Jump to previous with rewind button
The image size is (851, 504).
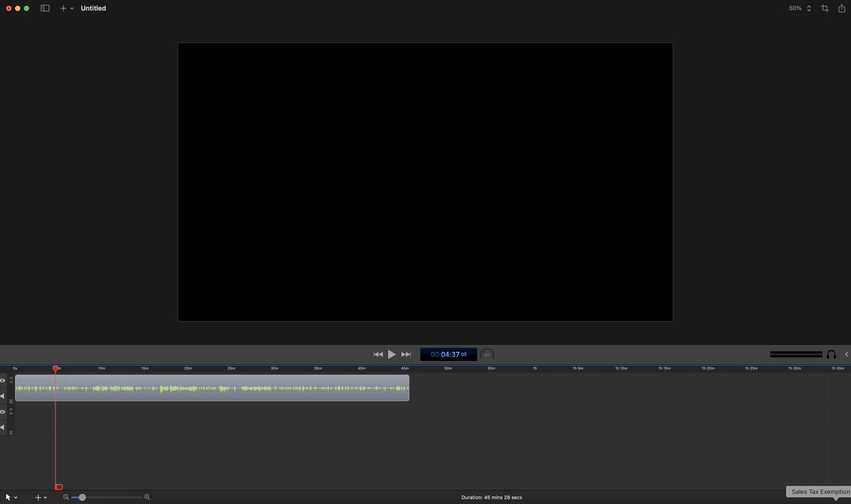[378, 354]
